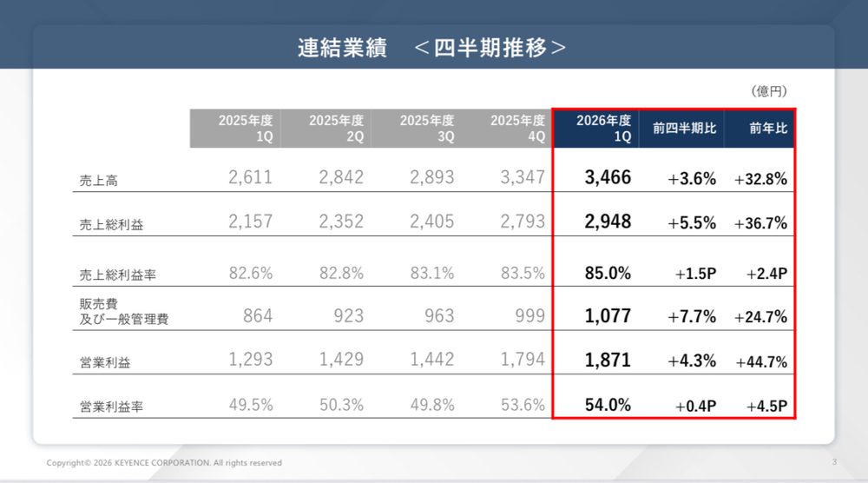Click the 売上高 row label
This screenshot has width=868, height=483.
(99, 181)
